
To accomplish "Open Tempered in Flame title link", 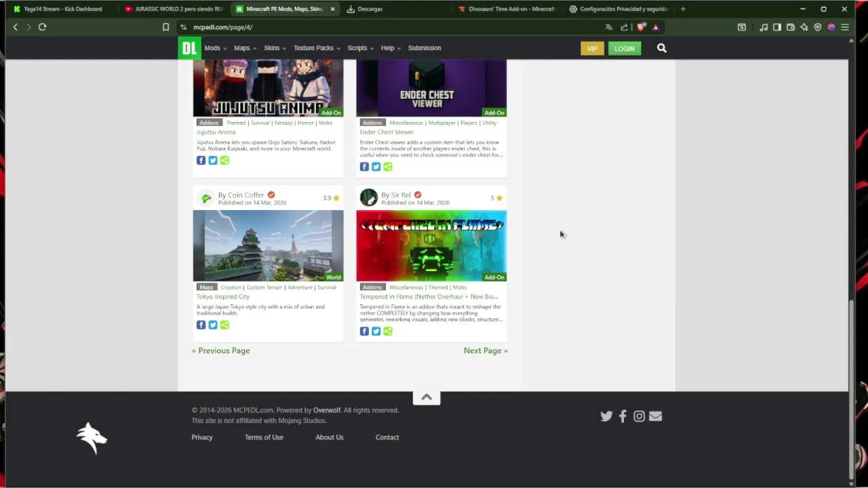I will click(x=429, y=297).
